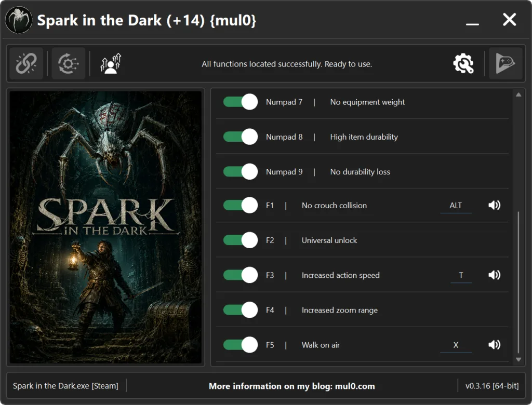
Task: Close the trainer window
Action: click(509, 20)
